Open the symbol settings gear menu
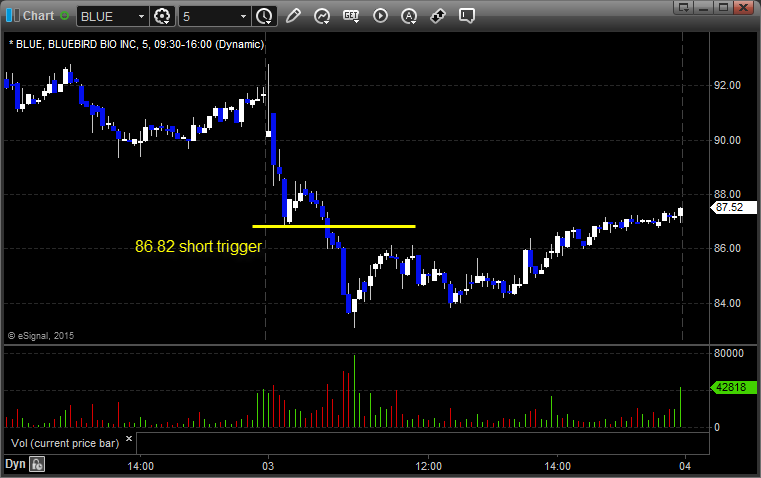The width and height of the screenshot is (761, 478). pyautogui.click(x=162, y=16)
